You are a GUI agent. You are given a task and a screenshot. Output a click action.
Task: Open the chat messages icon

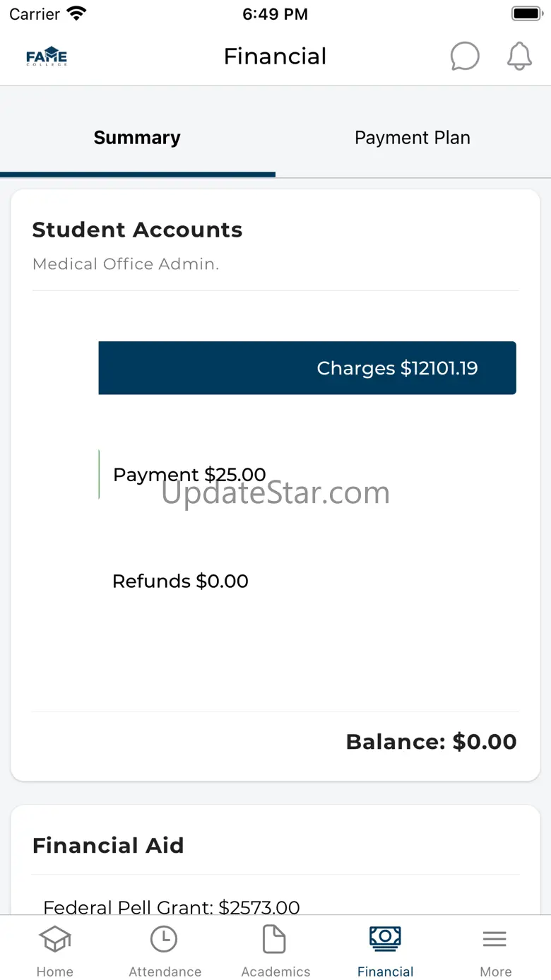[x=465, y=57]
